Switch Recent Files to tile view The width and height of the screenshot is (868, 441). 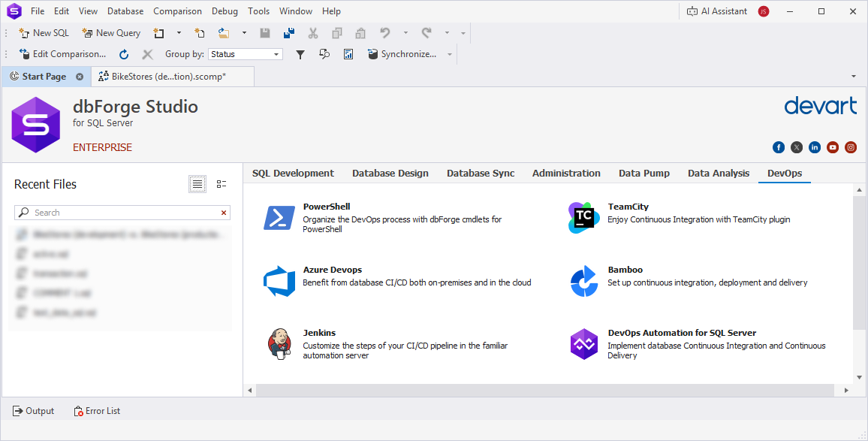(221, 183)
